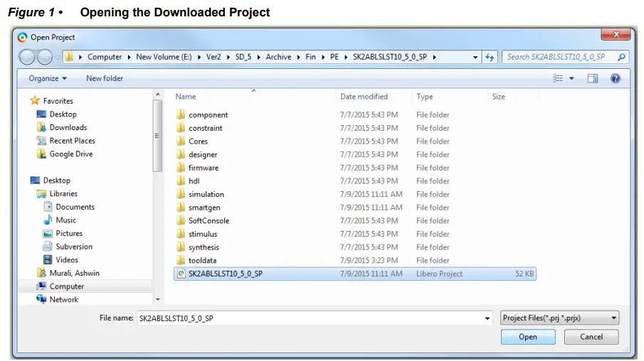Open Google Drive in Favorites
This screenshot has height=361, width=644.
click(x=71, y=153)
